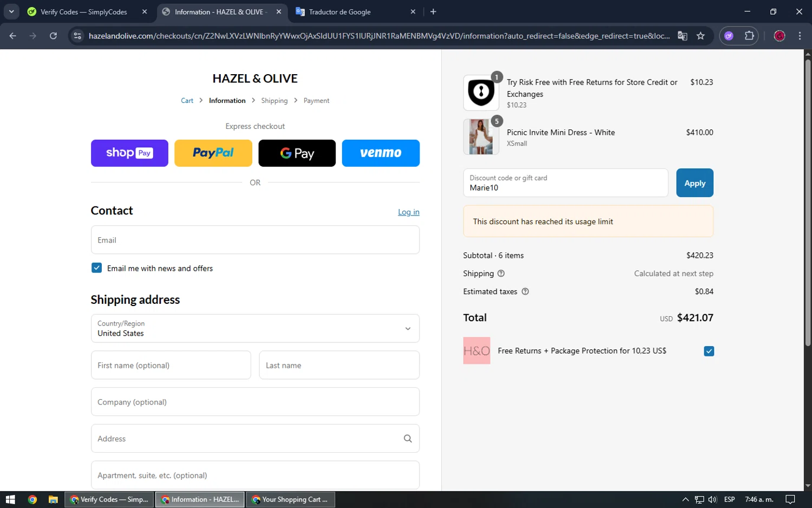Open the Country/Region dropdown

(255, 328)
